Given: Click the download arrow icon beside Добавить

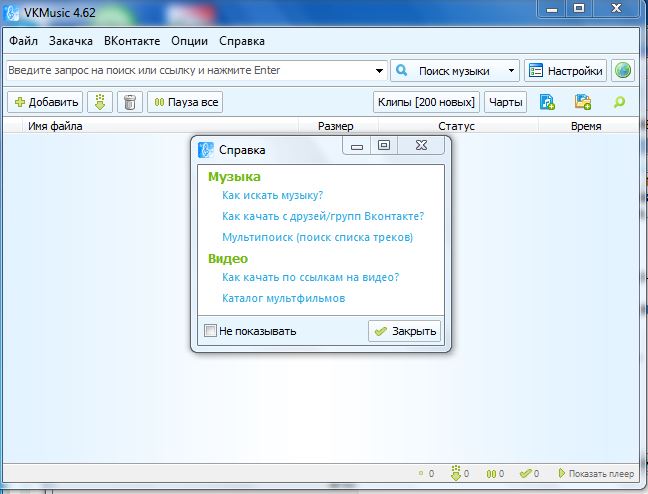Looking at the screenshot, I should click(100, 102).
